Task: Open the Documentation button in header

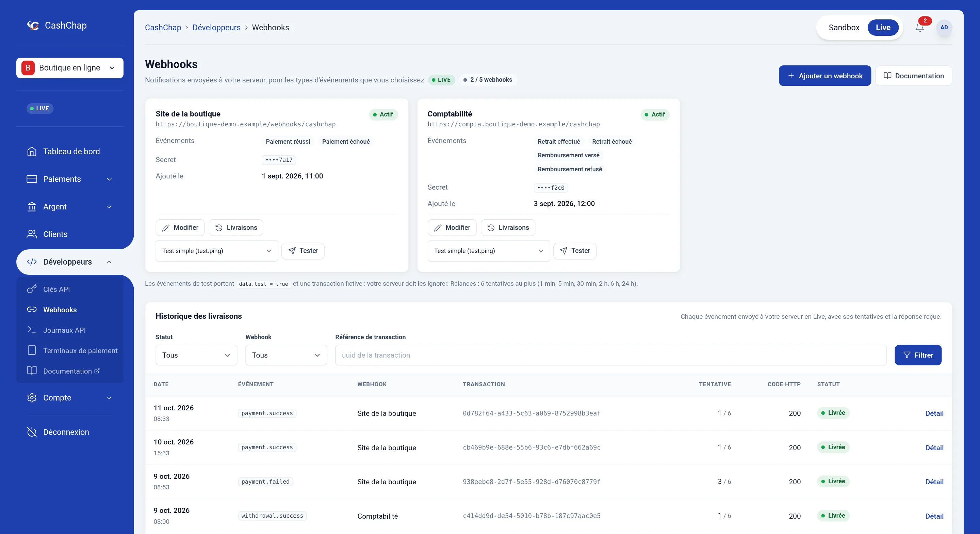Action: tap(913, 76)
